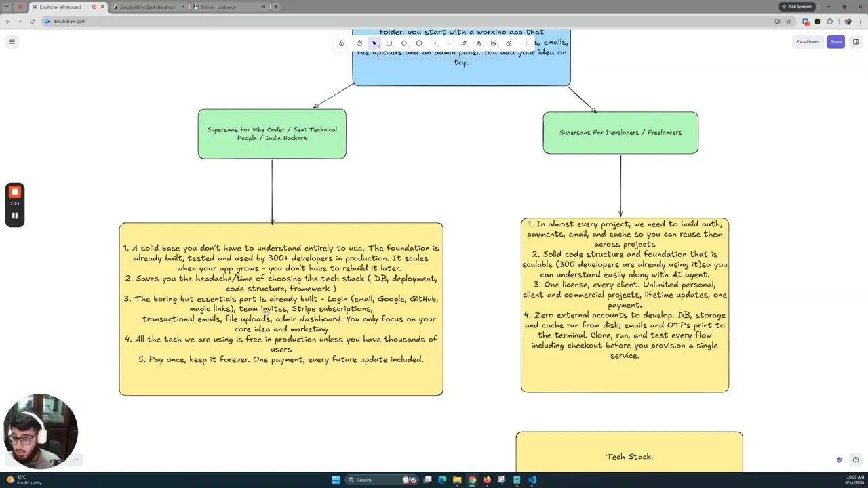The width and height of the screenshot is (868, 488).
Task: Click the Ask Gemini button
Action: pos(797,7)
